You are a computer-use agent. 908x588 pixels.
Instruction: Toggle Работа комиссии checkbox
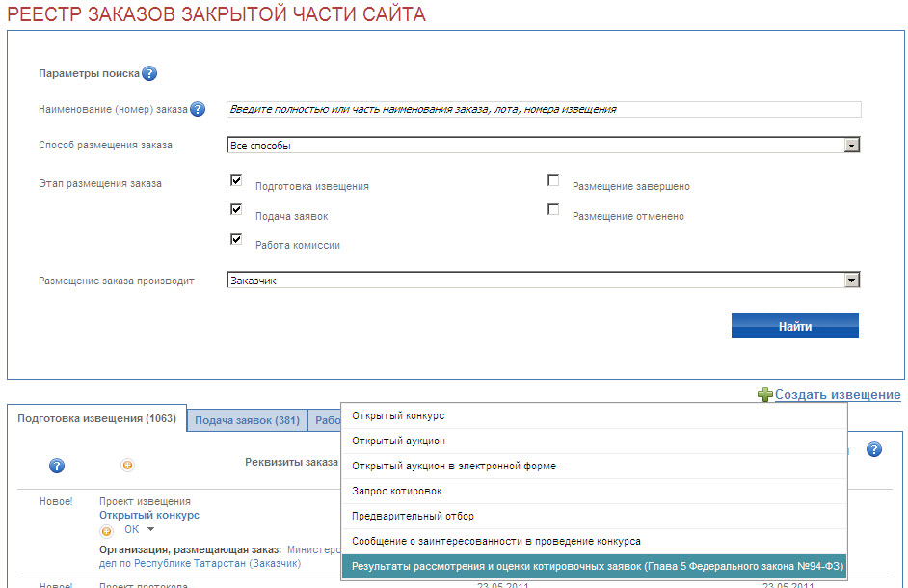point(236,239)
